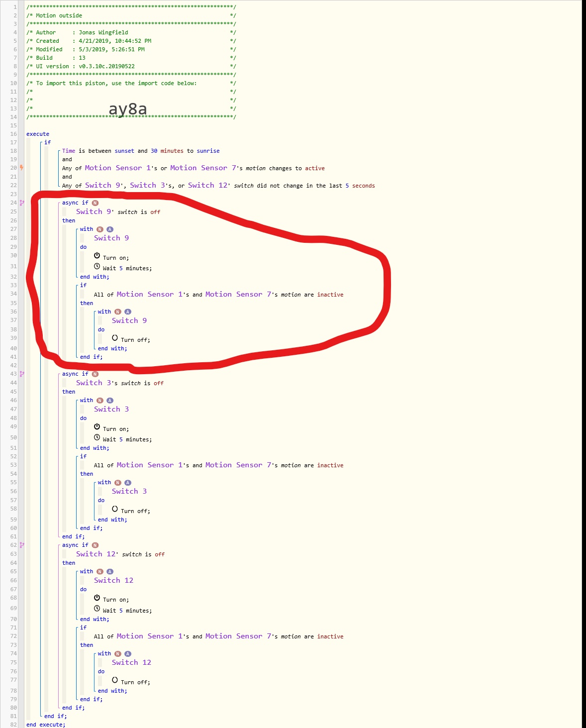Image resolution: width=586 pixels, height=728 pixels.
Task: Select the 'execute' keyword on line 16
Action: (38, 134)
